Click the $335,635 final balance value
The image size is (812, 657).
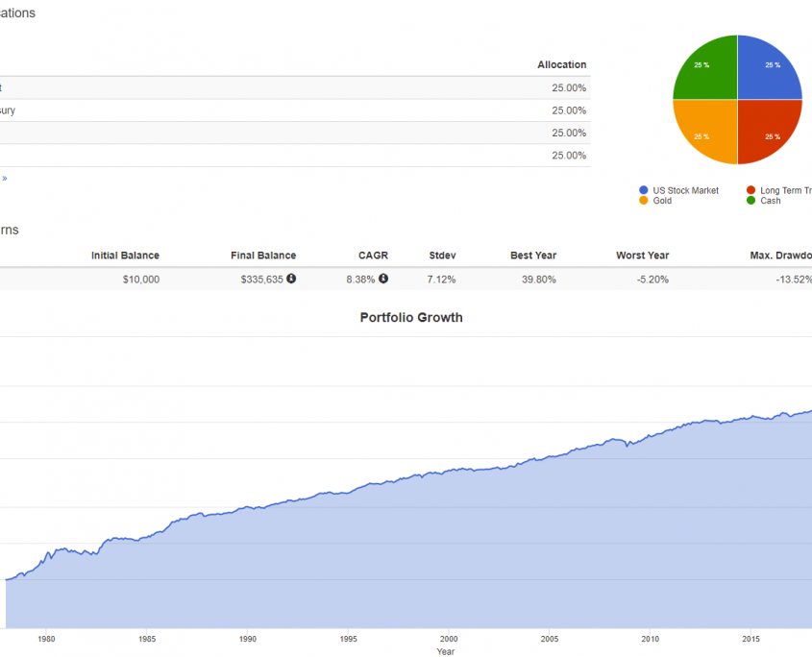coord(261,280)
